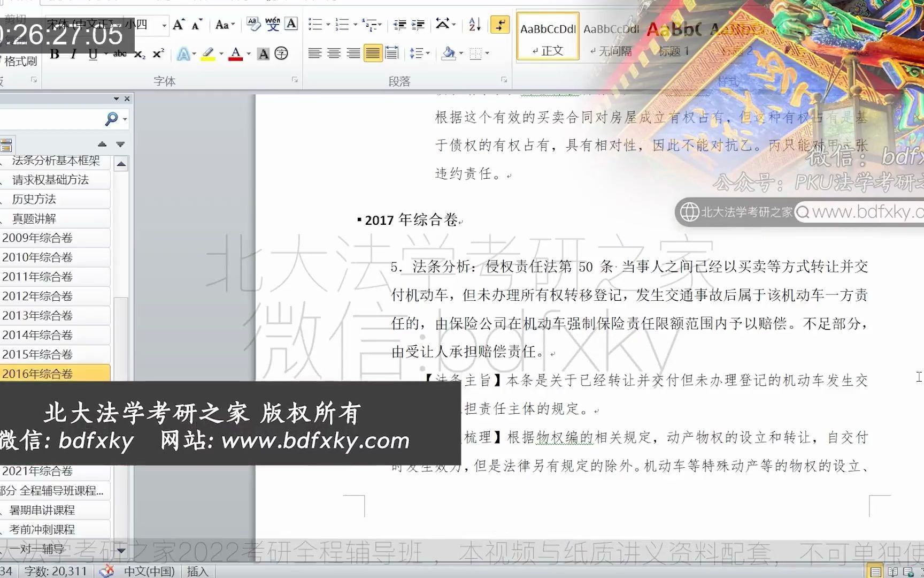Apply text effects glowing A
Image resolution: width=924 pixels, height=578 pixels.
pyautogui.click(x=183, y=54)
